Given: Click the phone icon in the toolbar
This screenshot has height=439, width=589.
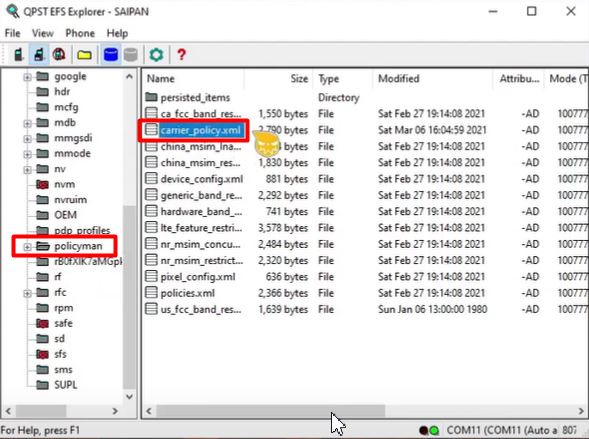Looking at the screenshot, I should tap(18, 55).
